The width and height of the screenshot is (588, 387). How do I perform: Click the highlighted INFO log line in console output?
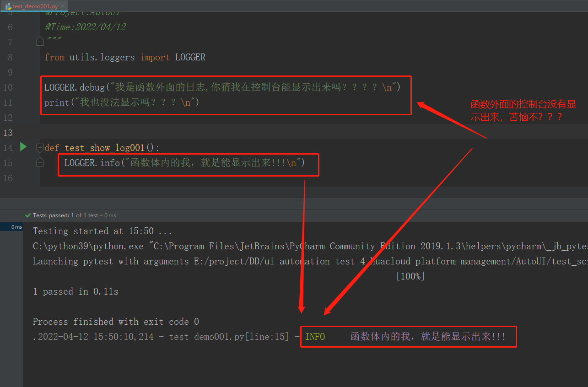coord(407,336)
